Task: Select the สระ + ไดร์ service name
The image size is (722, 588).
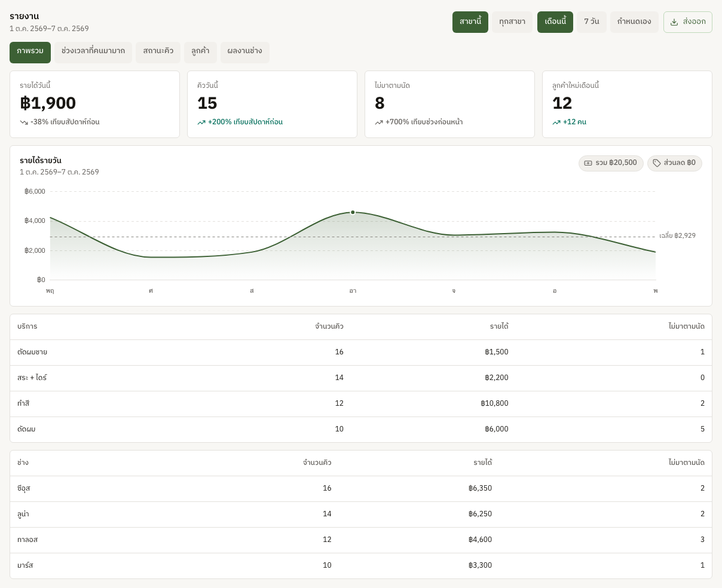Action: point(32,378)
